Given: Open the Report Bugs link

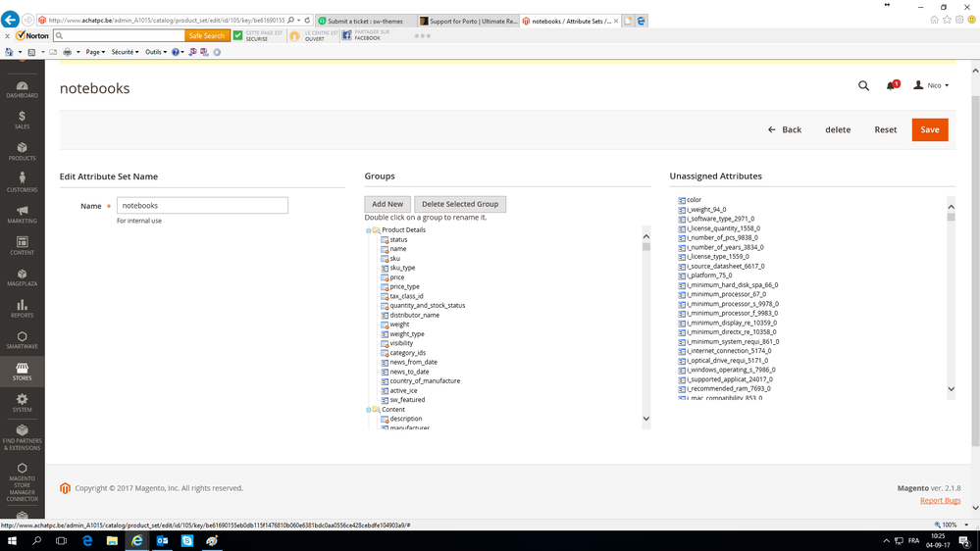Looking at the screenshot, I should (940, 500).
